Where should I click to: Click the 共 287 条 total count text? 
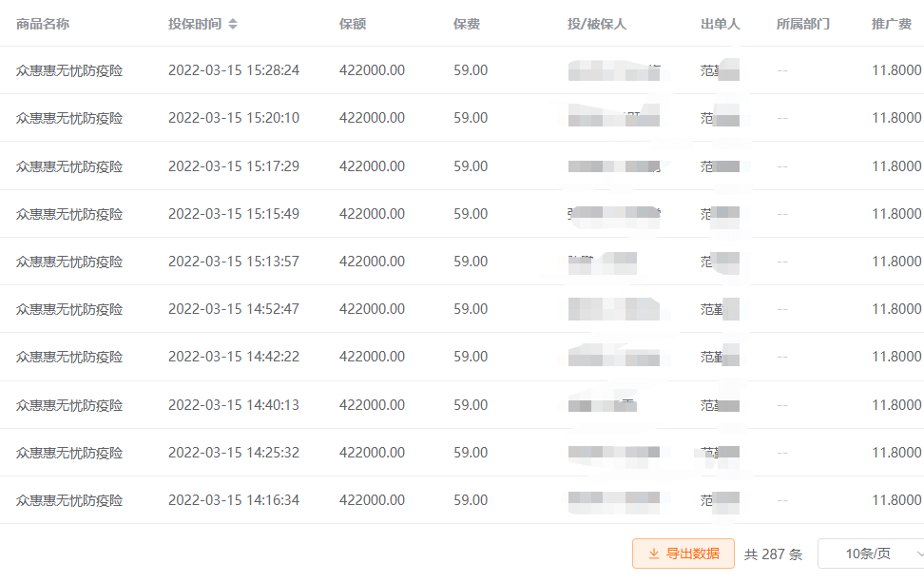pos(773,554)
